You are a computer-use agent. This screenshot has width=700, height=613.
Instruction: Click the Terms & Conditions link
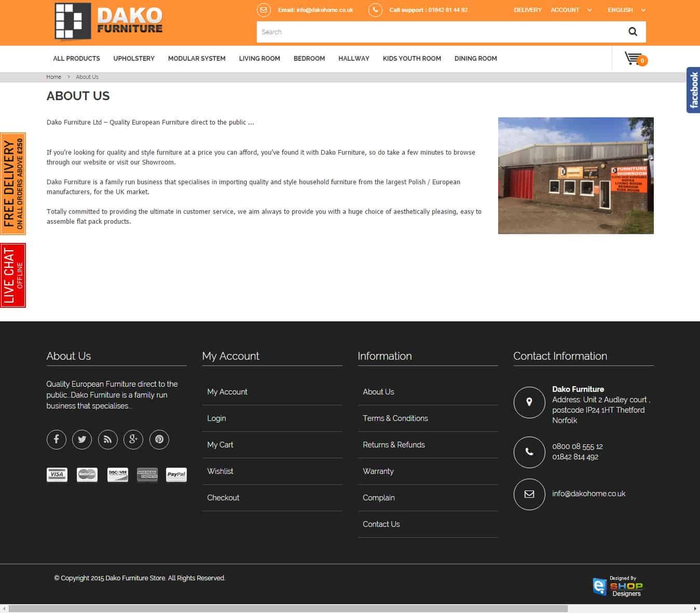395,418
